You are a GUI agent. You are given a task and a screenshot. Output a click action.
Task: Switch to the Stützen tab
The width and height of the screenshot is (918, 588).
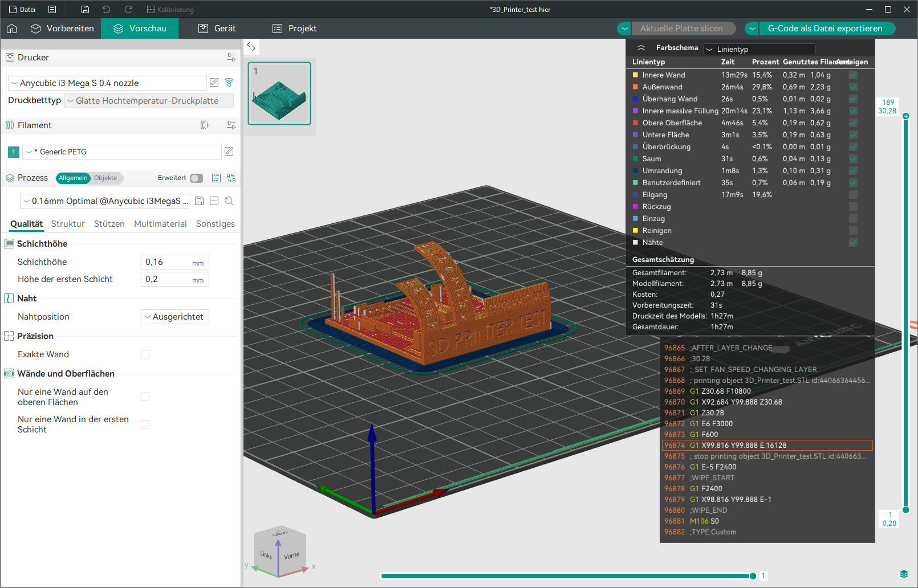pyautogui.click(x=109, y=224)
